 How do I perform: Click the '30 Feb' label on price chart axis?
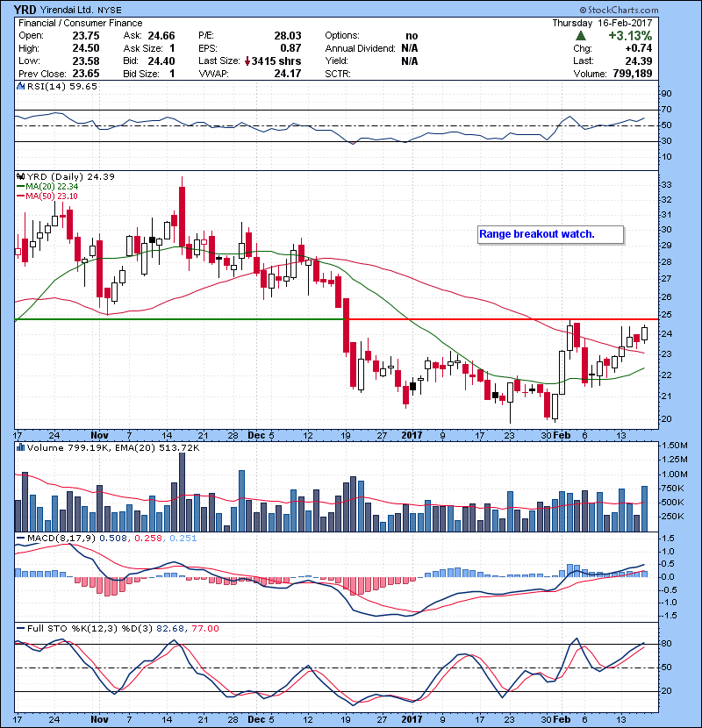tap(555, 436)
